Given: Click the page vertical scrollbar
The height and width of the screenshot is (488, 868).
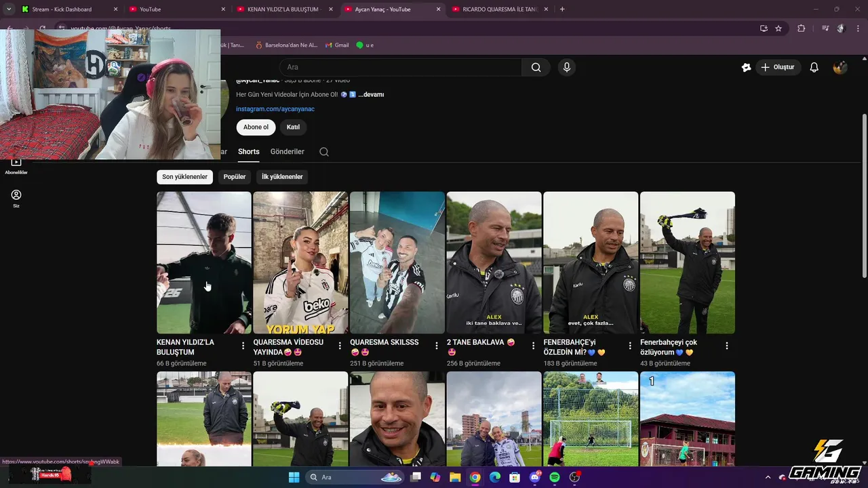Looking at the screenshot, I should click(x=864, y=195).
